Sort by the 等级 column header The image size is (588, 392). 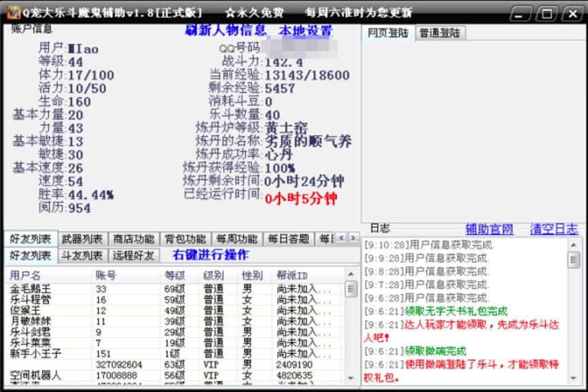pos(179,275)
